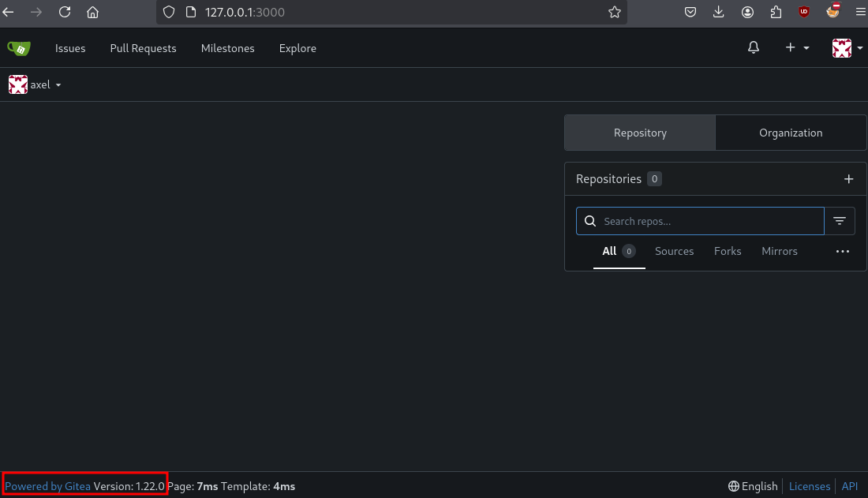
Task: Open the repository filter options icon
Action: coord(840,222)
